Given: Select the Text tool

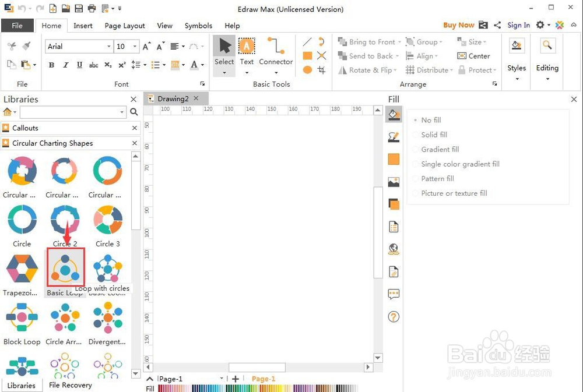Looking at the screenshot, I should (x=247, y=55).
